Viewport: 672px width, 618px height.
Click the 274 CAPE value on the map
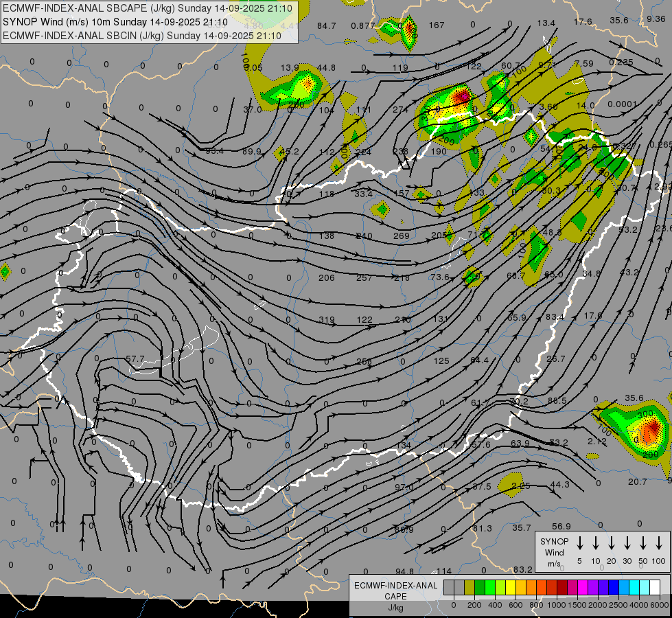(x=401, y=109)
